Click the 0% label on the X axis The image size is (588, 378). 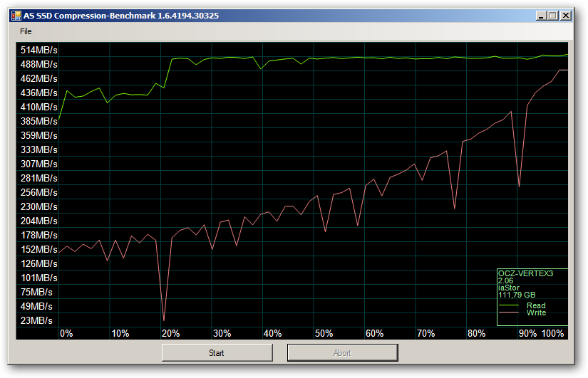66,333
